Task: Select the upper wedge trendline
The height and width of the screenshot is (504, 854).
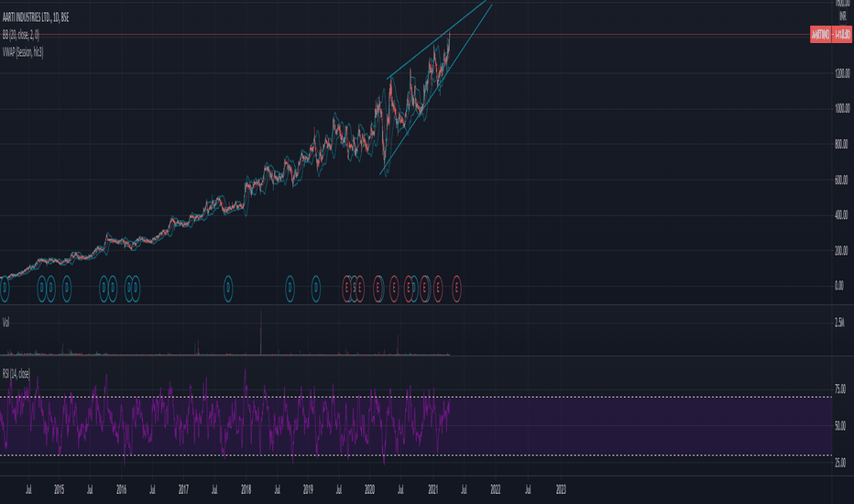Action: coord(436,39)
